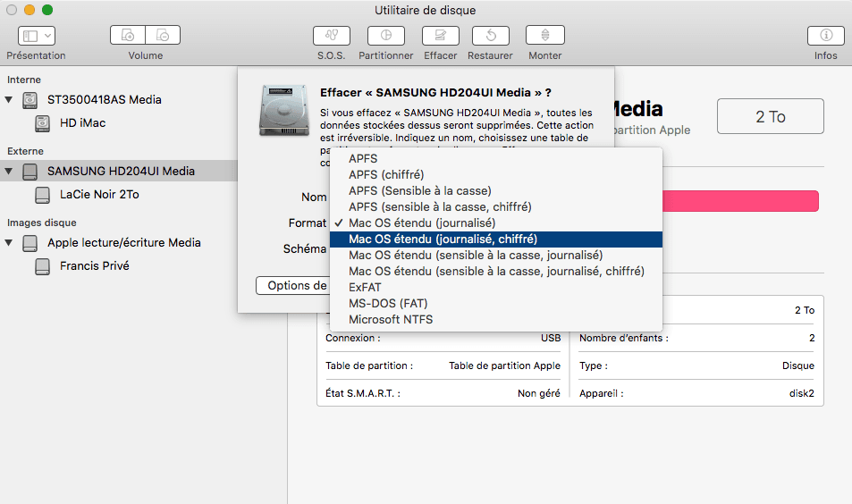This screenshot has height=504, width=852.
Task: Click the hard drive image in erase dialog
Action: pos(284,110)
